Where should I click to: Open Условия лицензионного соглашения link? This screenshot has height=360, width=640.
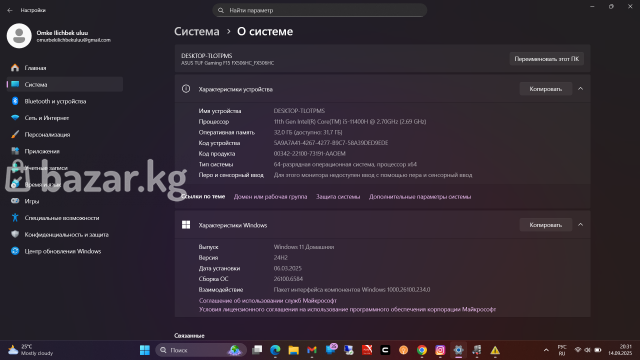(x=347, y=309)
